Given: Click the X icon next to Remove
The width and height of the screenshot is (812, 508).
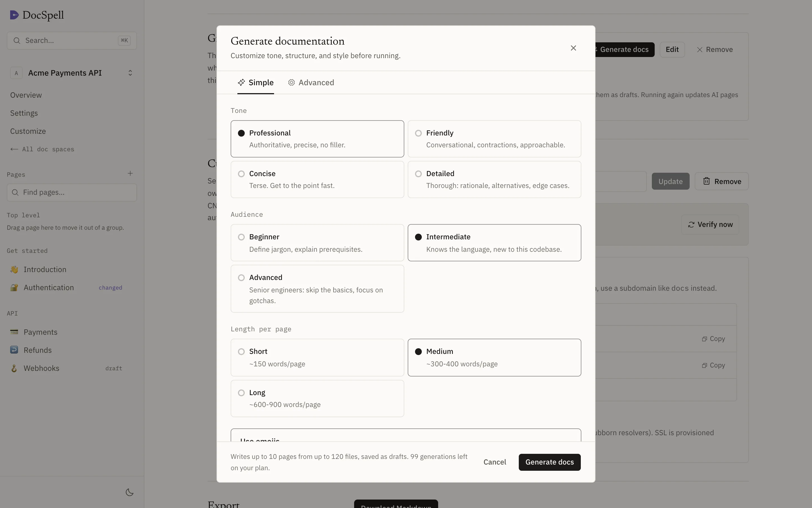Looking at the screenshot, I should [x=700, y=50].
